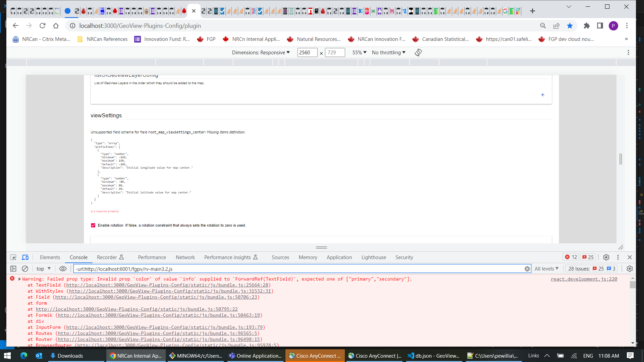Open the DevTools three-dot more options
Image resolution: width=644 pixels, height=362 pixels.
coord(618,257)
